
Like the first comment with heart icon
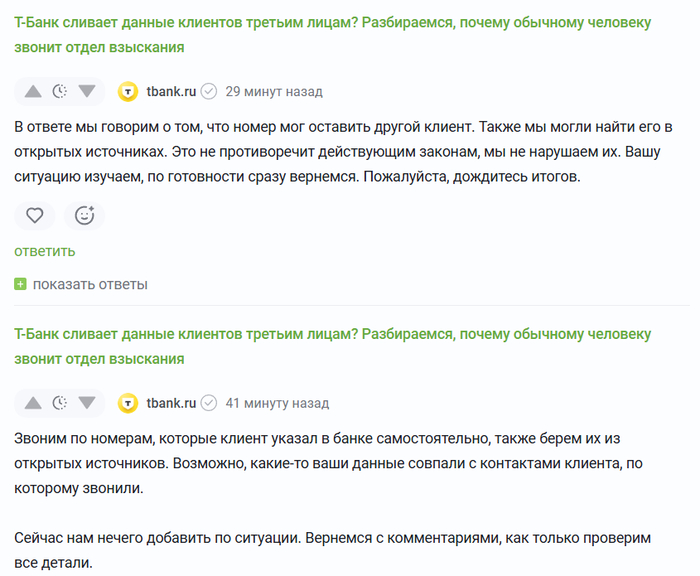34,216
